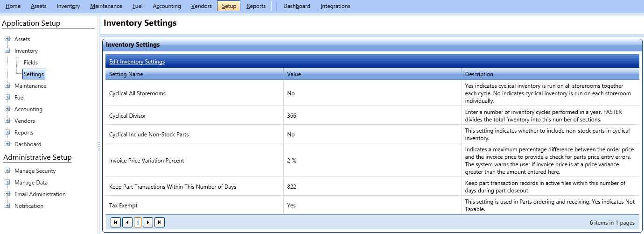644x234 pixels.
Task: Expand the Email Administration tree node
Action: point(7,194)
